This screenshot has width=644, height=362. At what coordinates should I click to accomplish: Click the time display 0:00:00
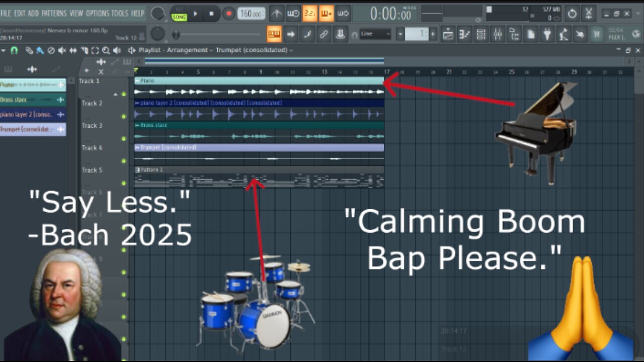click(390, 14)
